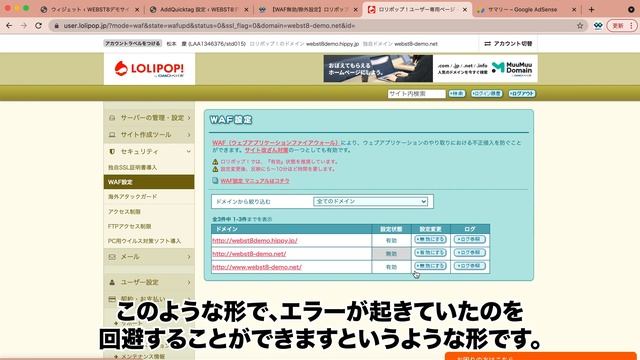The width and height of the screenshot is (640, 360).
Task: Switch to the WAF無効/除外設定 tab
Action: click(x=308, y=9)
